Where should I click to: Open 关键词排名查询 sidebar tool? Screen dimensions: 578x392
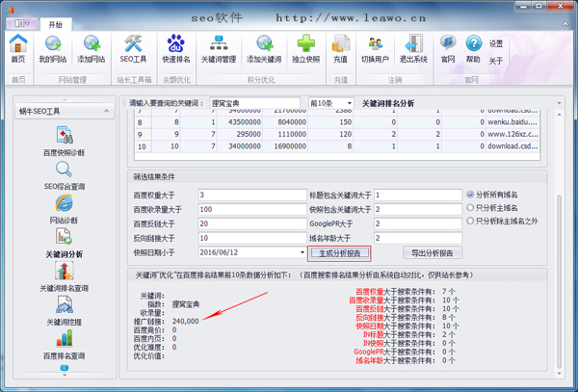click(x=65, y=277)
